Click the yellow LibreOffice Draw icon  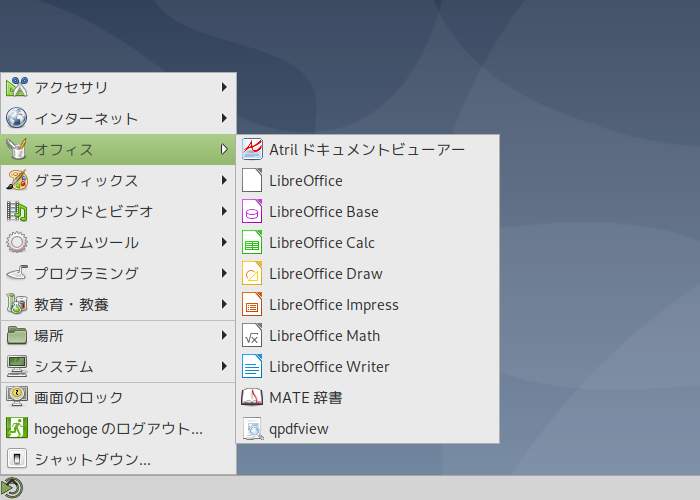[252, 273]
